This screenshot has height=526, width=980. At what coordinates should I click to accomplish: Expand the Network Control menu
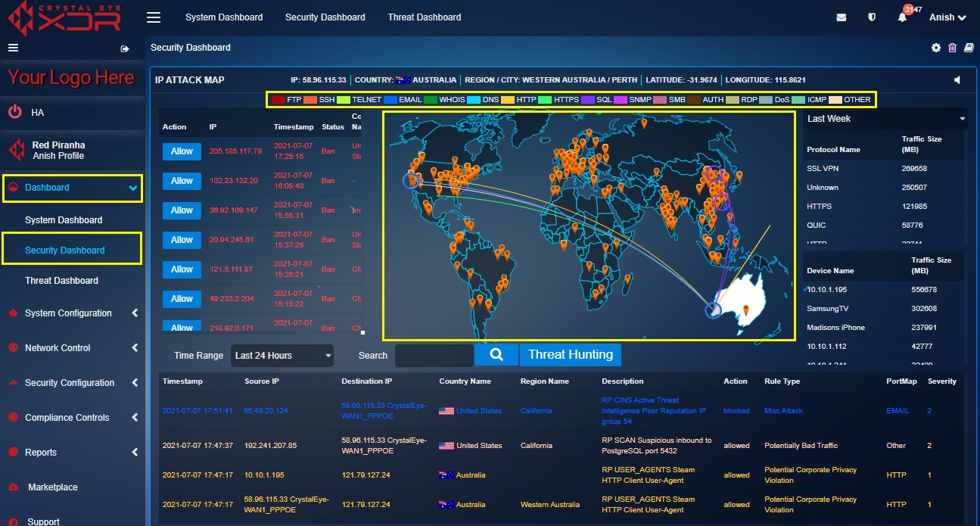pyautogui.click(x=135, y=348)
